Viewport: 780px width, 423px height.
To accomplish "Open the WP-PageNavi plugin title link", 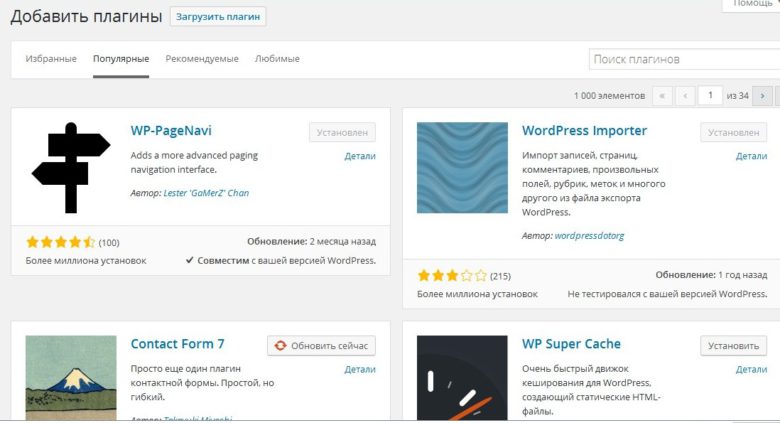I will [x=171, y=130].
